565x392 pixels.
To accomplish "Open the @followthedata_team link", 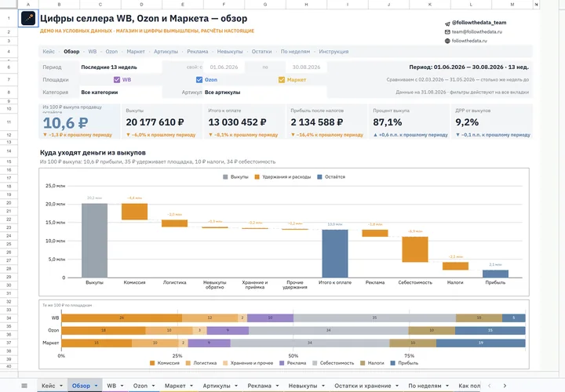I will 479,22.
